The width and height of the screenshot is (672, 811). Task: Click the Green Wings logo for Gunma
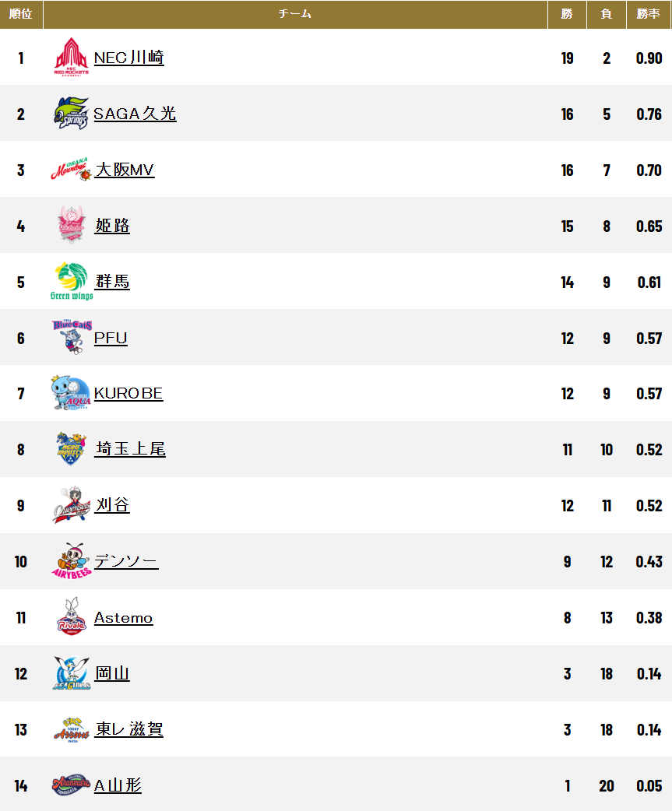pyautogui.click(x=72, y=281)
